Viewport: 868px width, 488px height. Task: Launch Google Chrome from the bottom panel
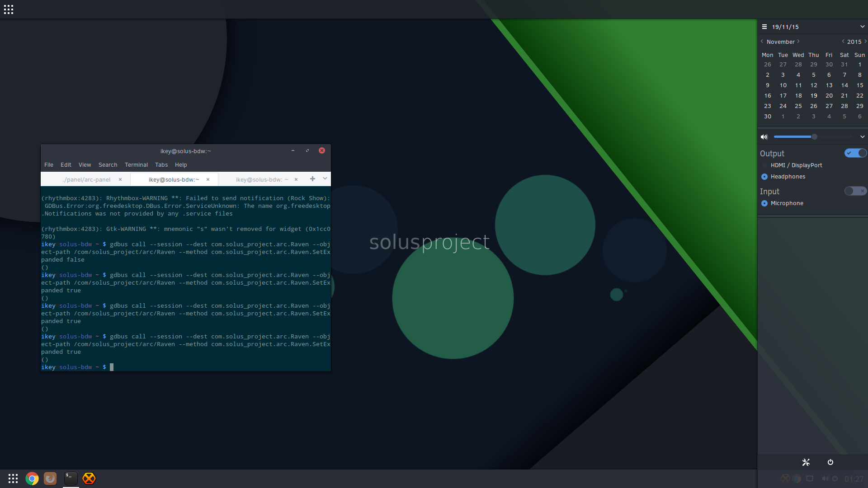coord(32,479)
